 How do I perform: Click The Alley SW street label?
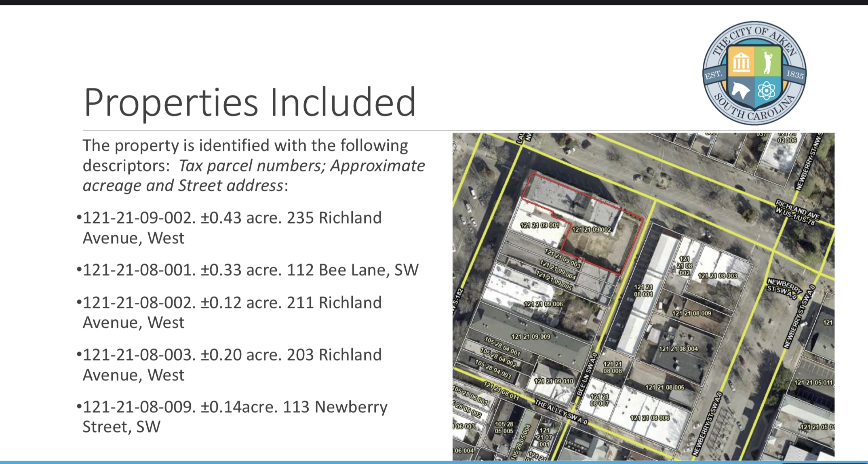(560, 412)
